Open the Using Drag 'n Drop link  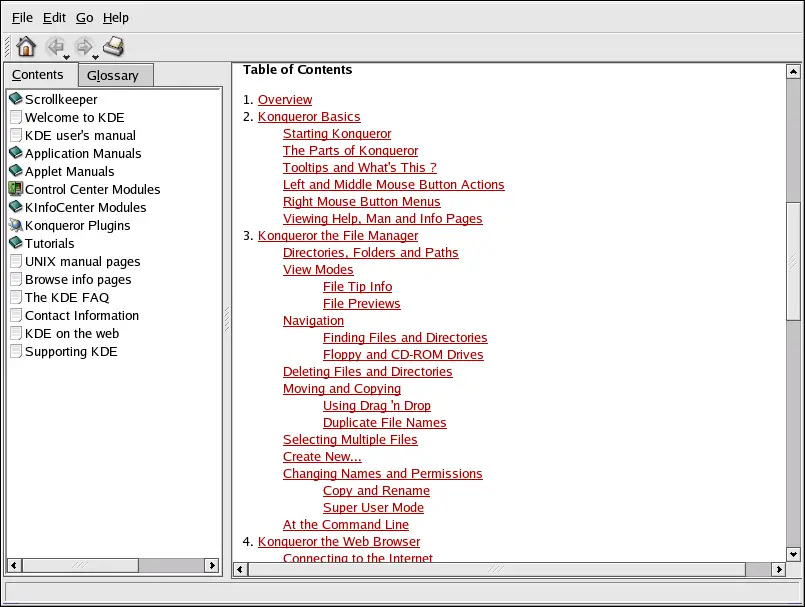377,406
